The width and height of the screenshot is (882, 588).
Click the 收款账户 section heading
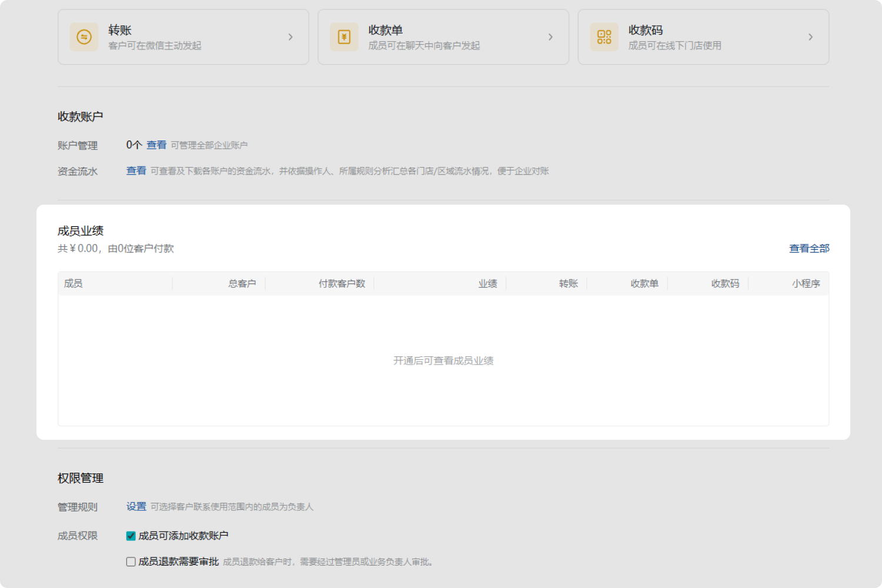coord(81,116)
